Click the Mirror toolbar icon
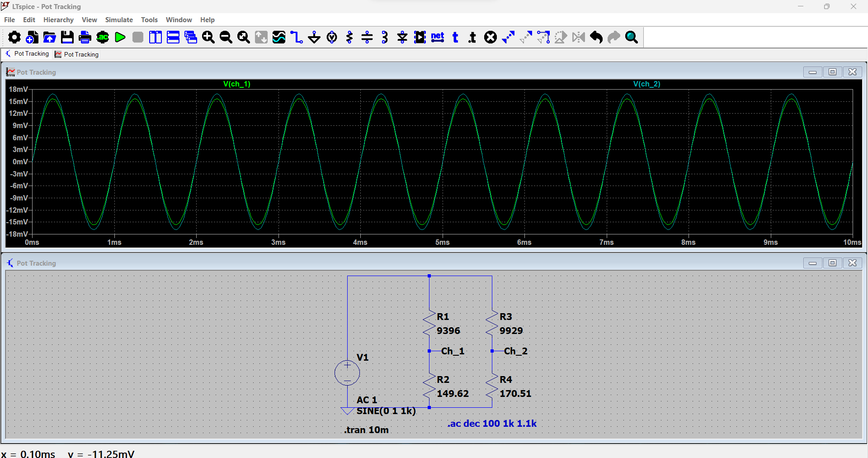 coord(579,37)
